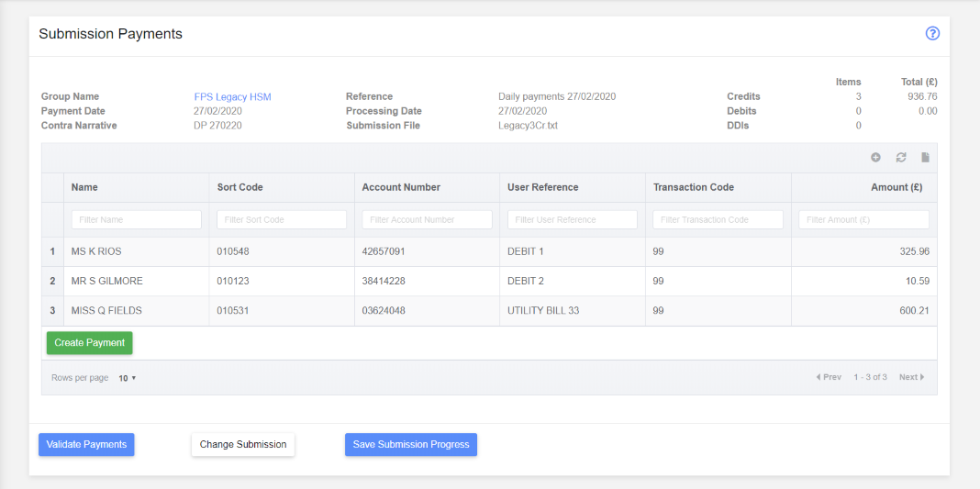Click the Submission Payments heading
980x489 pixels.
click(111, 34)
